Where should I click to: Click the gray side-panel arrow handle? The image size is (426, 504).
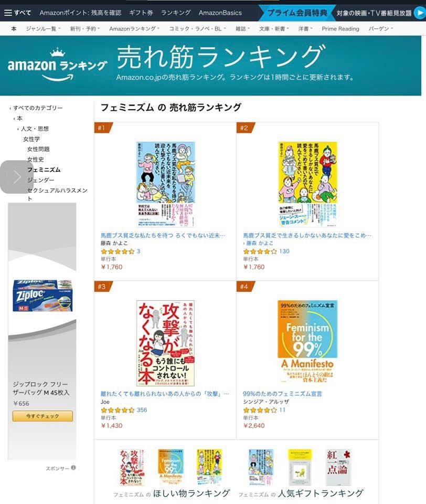point(17,177)
